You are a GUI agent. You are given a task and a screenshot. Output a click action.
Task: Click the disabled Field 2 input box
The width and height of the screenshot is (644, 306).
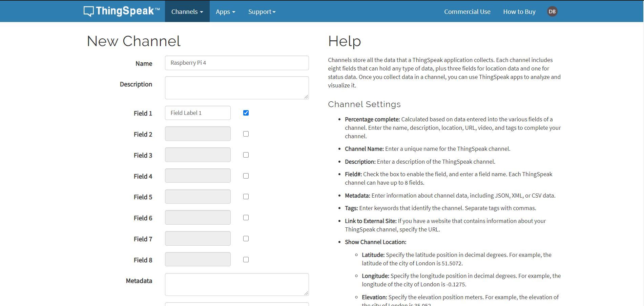[x=198, y=134]
